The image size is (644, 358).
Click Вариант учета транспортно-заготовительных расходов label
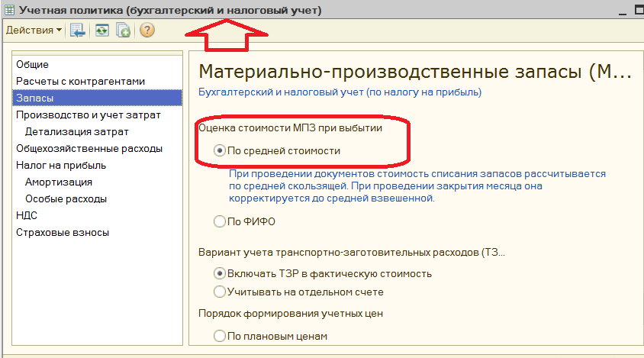point(352,253)
